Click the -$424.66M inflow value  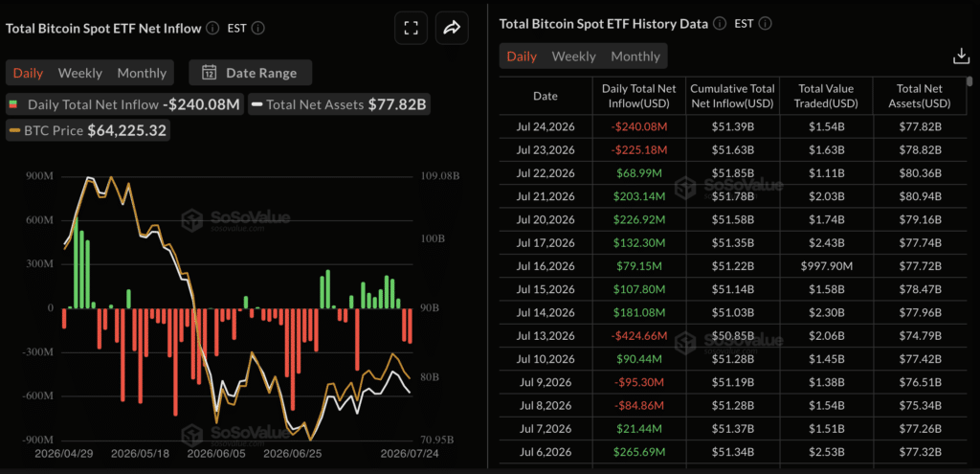(638, 336)
